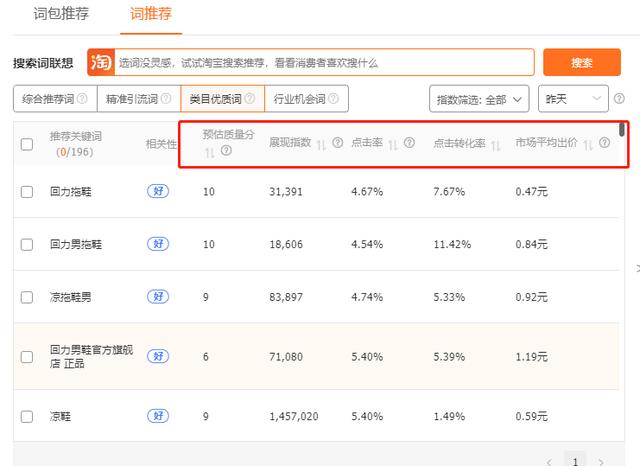Click keyword text 凉鞋
The image size is (640, 466).
tap(60, 416)
